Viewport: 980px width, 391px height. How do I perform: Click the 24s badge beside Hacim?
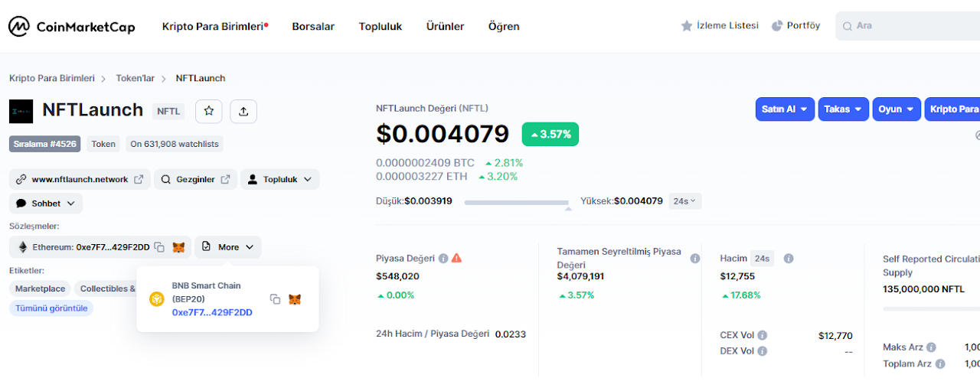coord(762,259)
